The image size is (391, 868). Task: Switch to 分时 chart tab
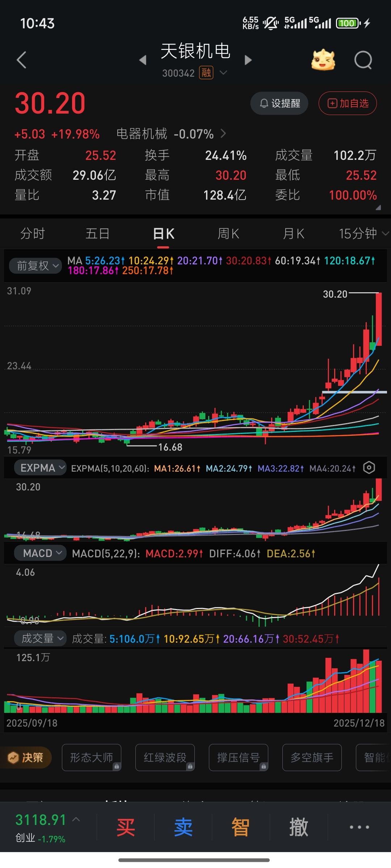pos(33,234)
